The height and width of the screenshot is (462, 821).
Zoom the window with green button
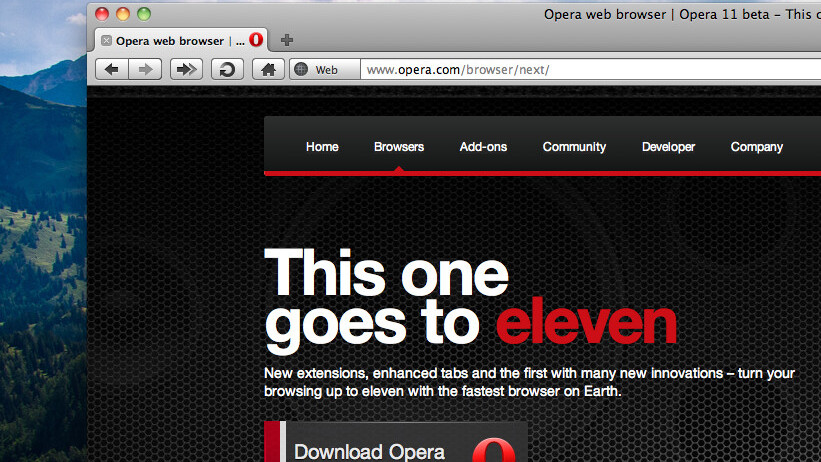143,14
